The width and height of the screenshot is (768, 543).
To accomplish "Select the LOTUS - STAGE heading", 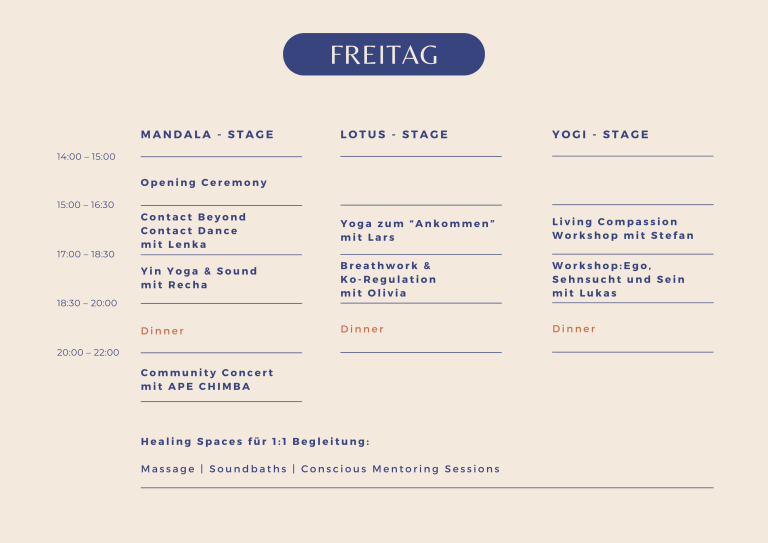I will [394, 135].
